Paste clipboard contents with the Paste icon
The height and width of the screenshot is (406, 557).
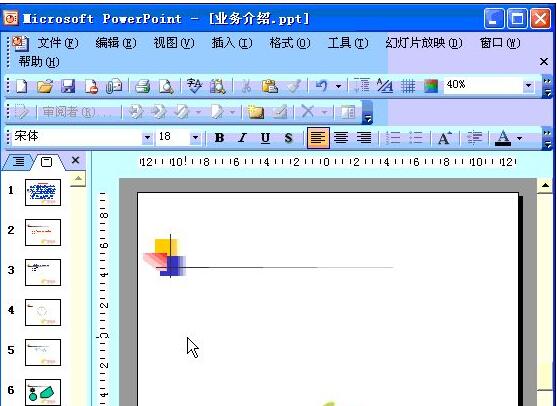point(270,86)
